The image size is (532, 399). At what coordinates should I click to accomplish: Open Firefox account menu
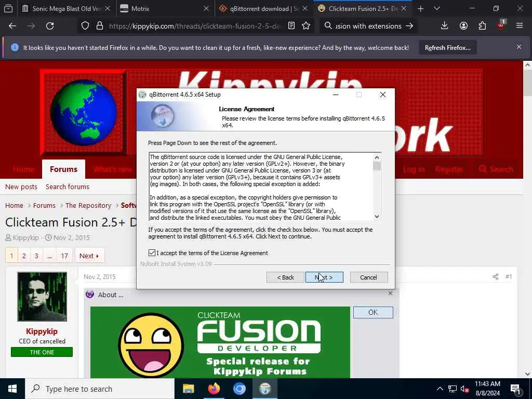pyautogui.click(x=463, y=26)
